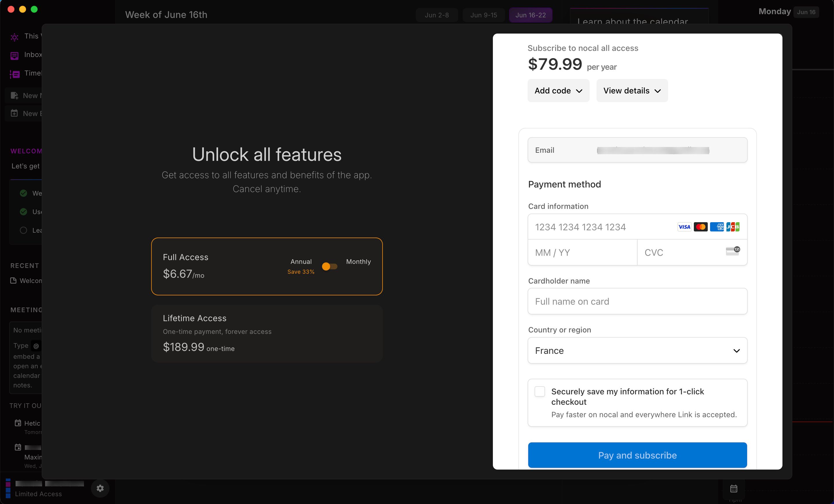Click the CVC input field
Viewport: 834px width, 504px height.
point(692,252)
